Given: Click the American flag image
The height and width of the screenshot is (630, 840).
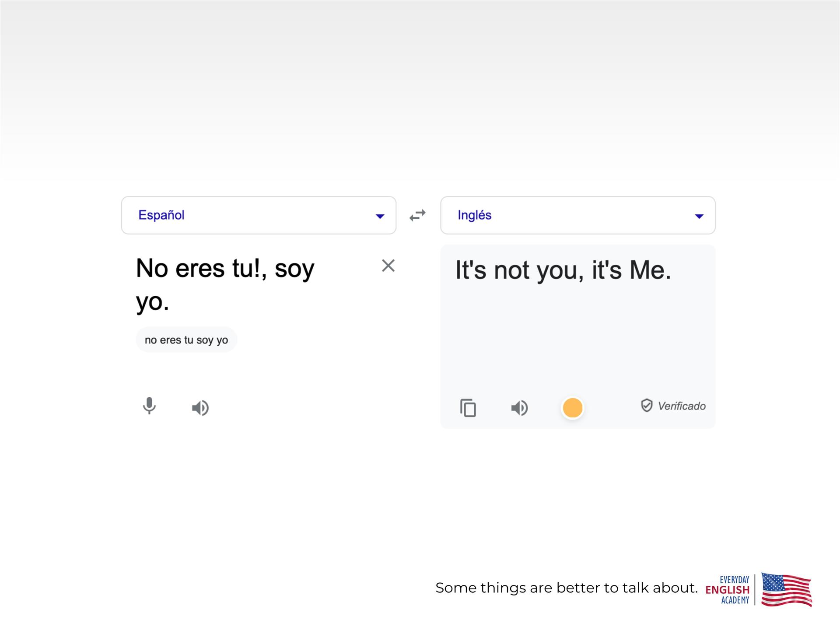Looking at the screenshot, I should click(x=786, y=590).
